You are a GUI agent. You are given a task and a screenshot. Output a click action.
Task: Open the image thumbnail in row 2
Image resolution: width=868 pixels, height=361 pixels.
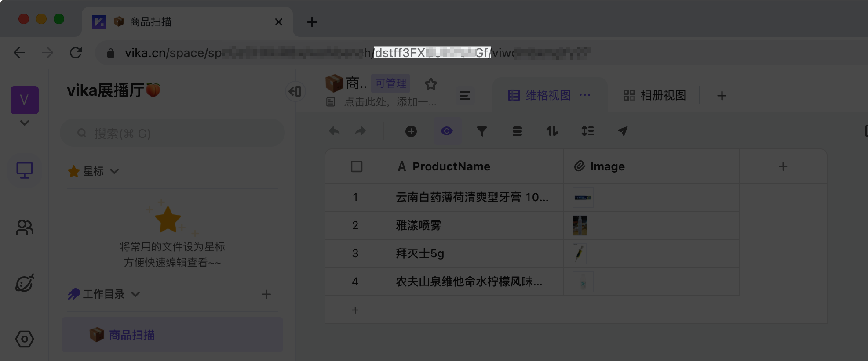tap(580, 225)
